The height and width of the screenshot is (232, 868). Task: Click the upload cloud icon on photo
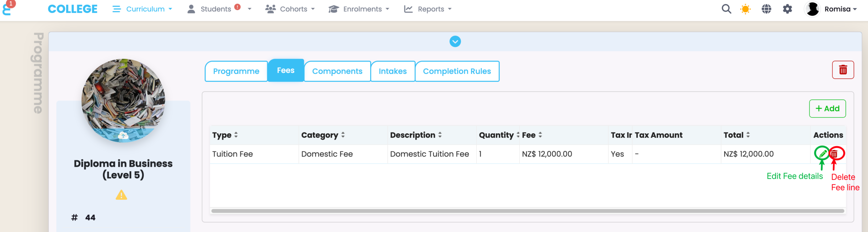click(x=123, y=136)
